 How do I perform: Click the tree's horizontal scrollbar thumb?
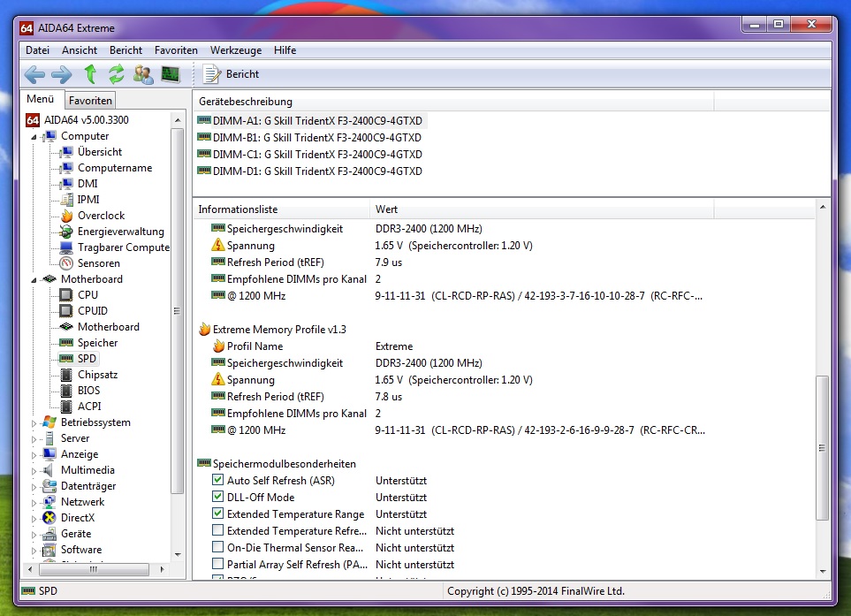tap(94, 569)
